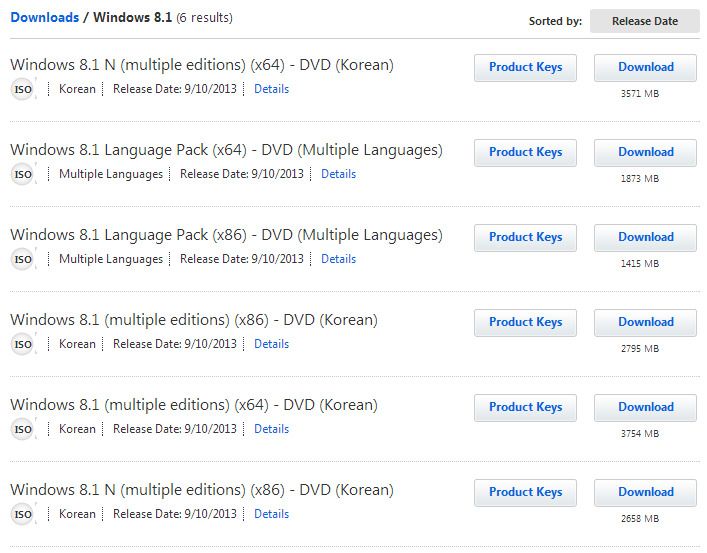This screenshot has width=707, height=553.
Task: Click the 2795 MB file size
Action: click(x=640, y=349)
